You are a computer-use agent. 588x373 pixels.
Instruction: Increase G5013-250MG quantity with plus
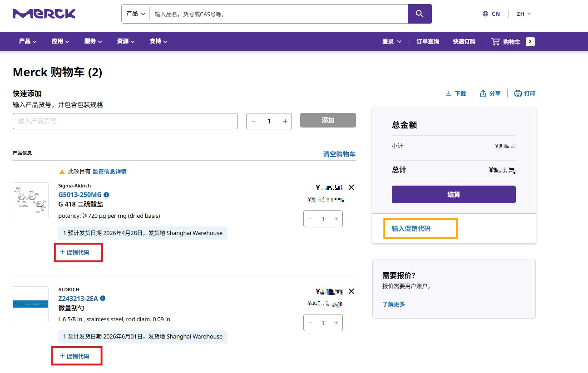pyautogui.click(x=336, y=219)
